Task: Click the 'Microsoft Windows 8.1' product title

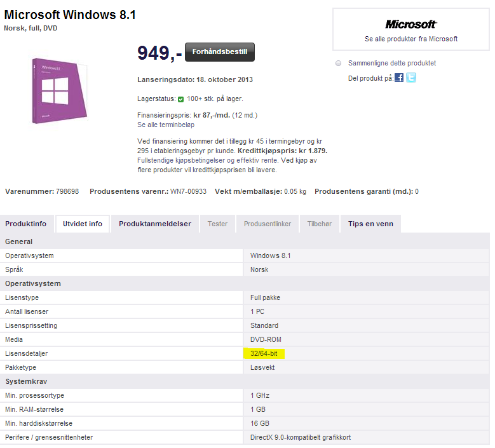Action: click(x=70, y=15)
